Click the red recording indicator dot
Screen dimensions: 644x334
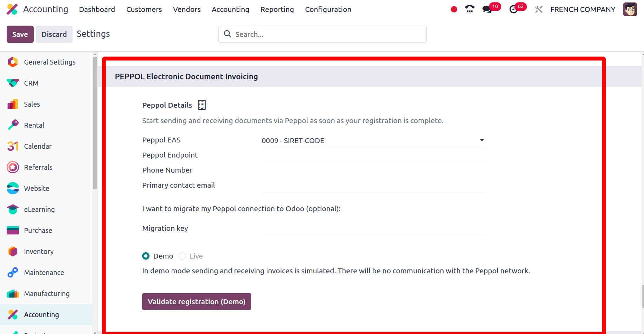point(454,9)
